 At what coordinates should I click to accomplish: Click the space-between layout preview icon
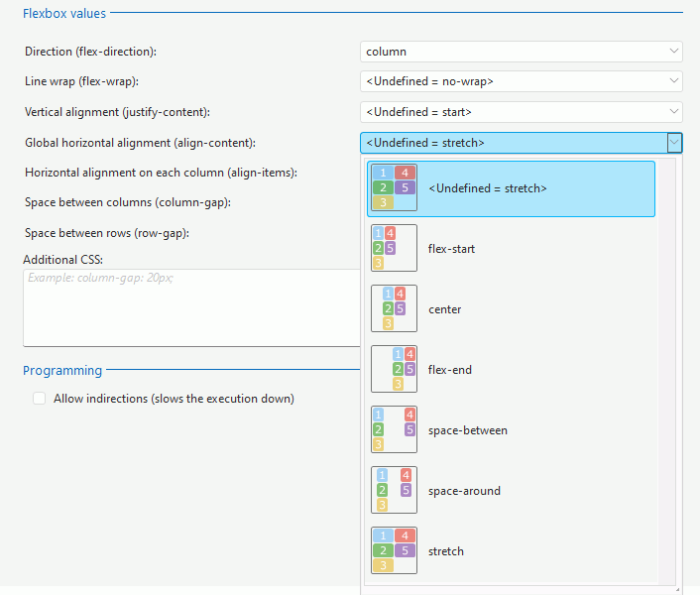click(394, 429)
